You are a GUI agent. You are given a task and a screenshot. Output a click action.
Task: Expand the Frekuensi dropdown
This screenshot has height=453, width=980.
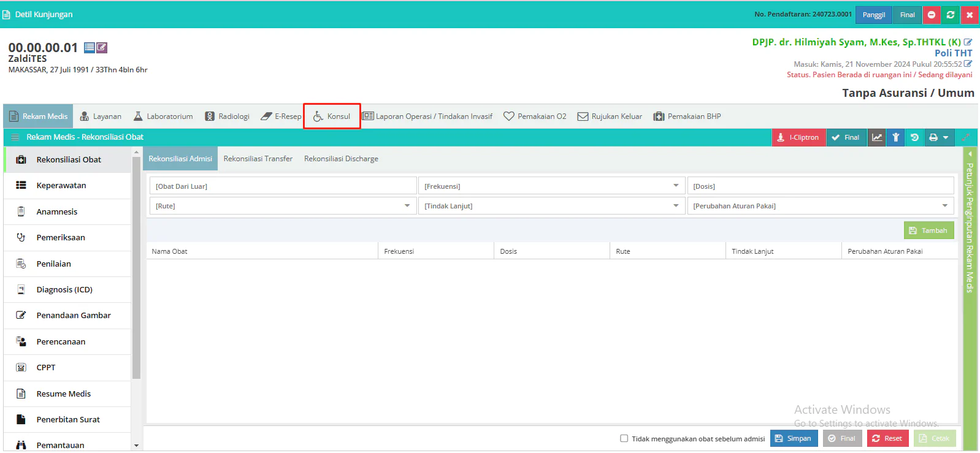point(676,186)
